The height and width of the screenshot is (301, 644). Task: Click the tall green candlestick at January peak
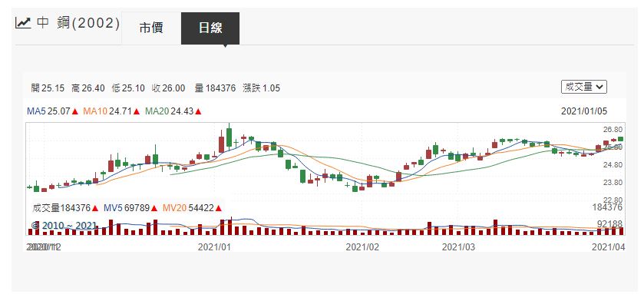[x=229, y=134]
